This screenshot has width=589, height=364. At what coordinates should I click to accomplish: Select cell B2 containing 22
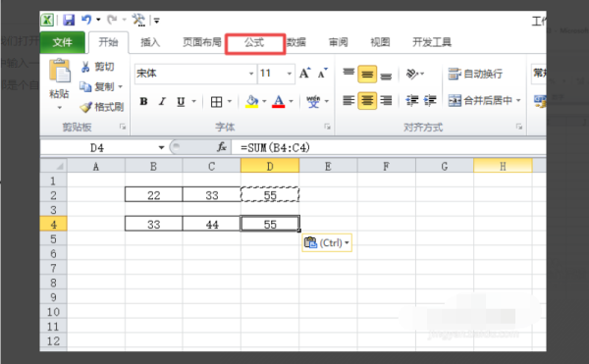pyautogui.click(x=154, y=195)
